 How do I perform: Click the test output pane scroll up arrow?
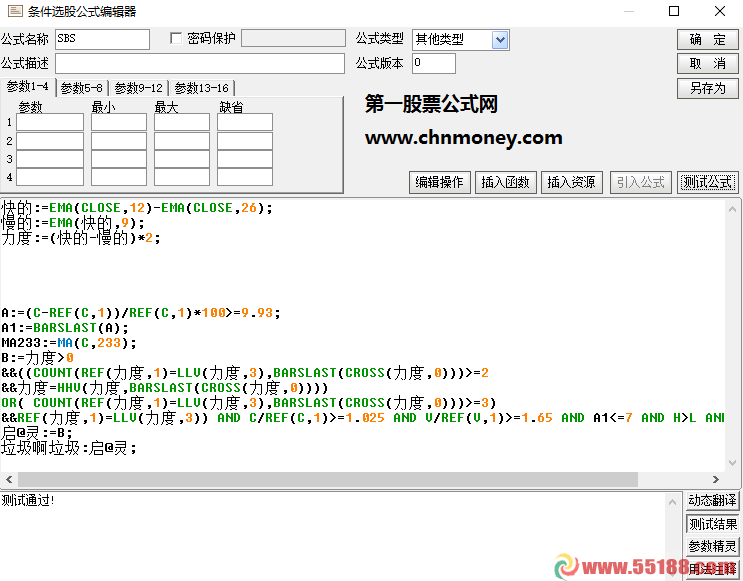672,502
